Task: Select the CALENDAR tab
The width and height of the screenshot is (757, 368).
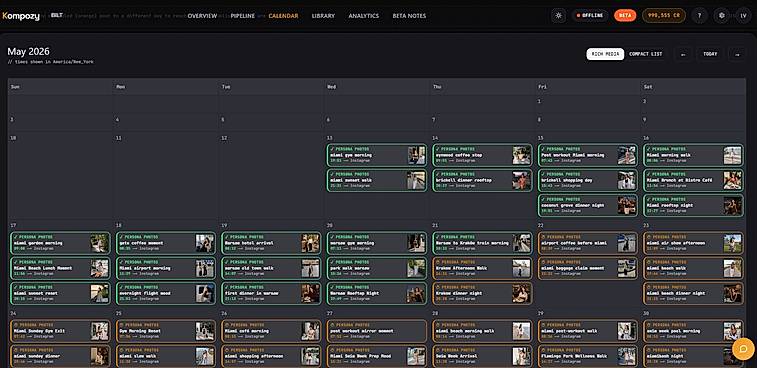Action: (283, 16)
